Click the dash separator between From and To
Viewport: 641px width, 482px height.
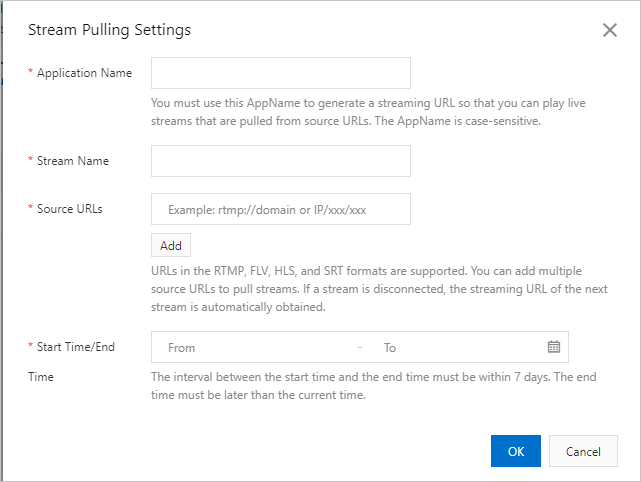click(x=360, y=347)
